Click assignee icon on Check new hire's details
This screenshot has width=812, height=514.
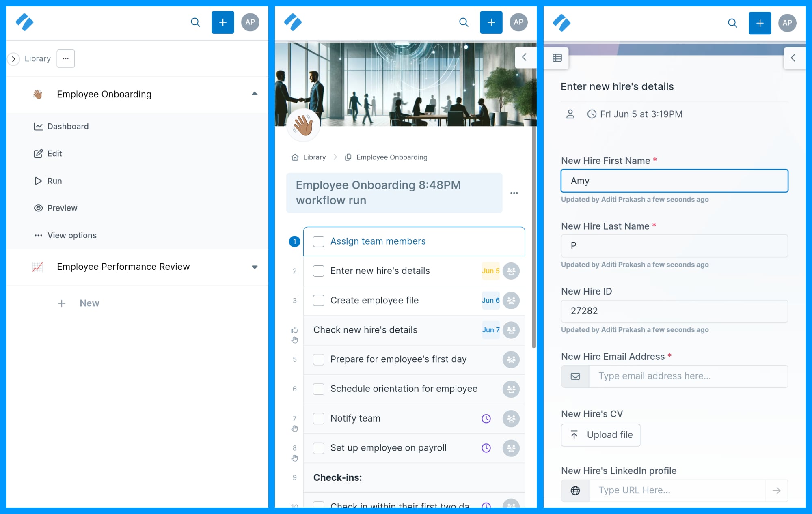[x=511, y=330]
